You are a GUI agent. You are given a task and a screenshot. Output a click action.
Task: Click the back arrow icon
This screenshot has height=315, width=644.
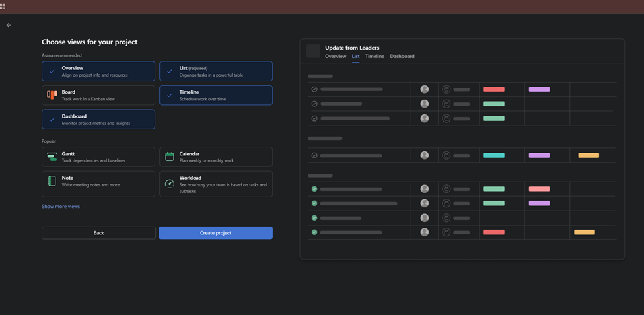pos(9,25)
